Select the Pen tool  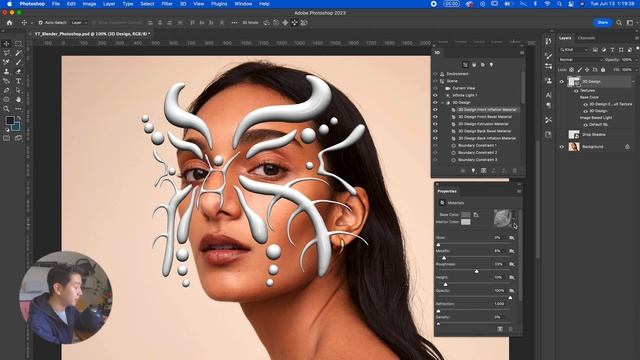[6, 90]
